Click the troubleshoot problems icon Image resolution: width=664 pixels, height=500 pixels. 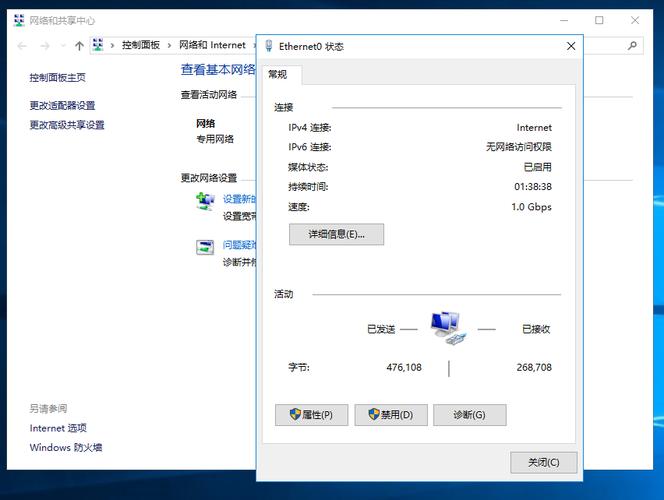click(x=205, y=247)
